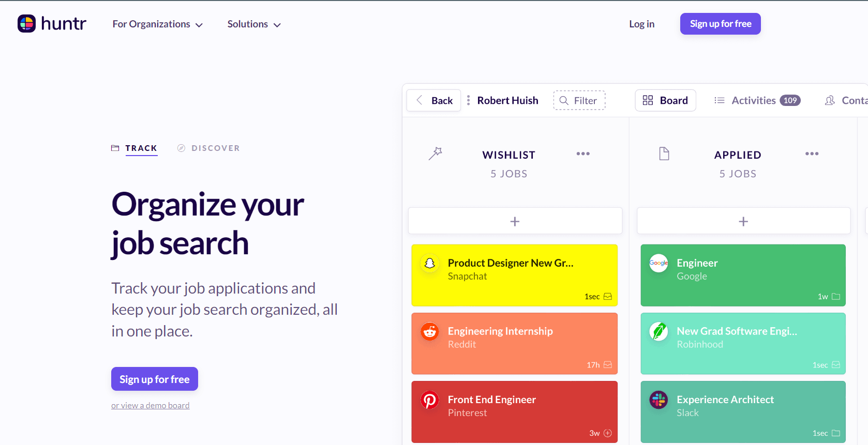Click the Filter search field
The height and width of the screenshot is (445, 868).
[579, 100]
